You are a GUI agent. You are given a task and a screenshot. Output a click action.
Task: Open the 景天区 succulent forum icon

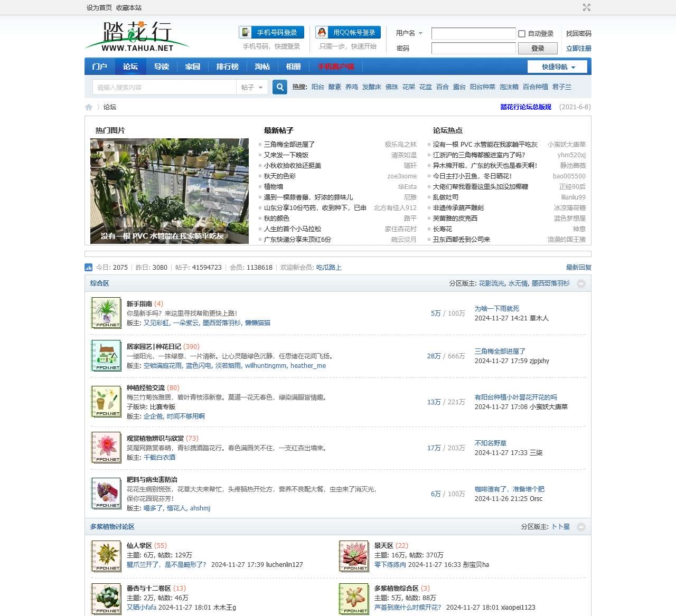354,556
